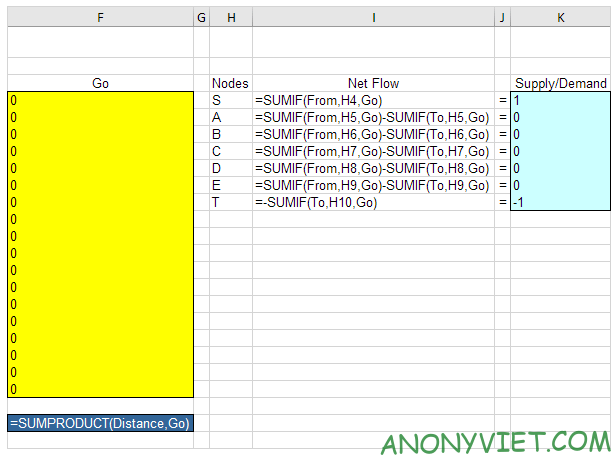Viewport: 612px width, 456px height.
Task: Select column K header
Action: 560,18
